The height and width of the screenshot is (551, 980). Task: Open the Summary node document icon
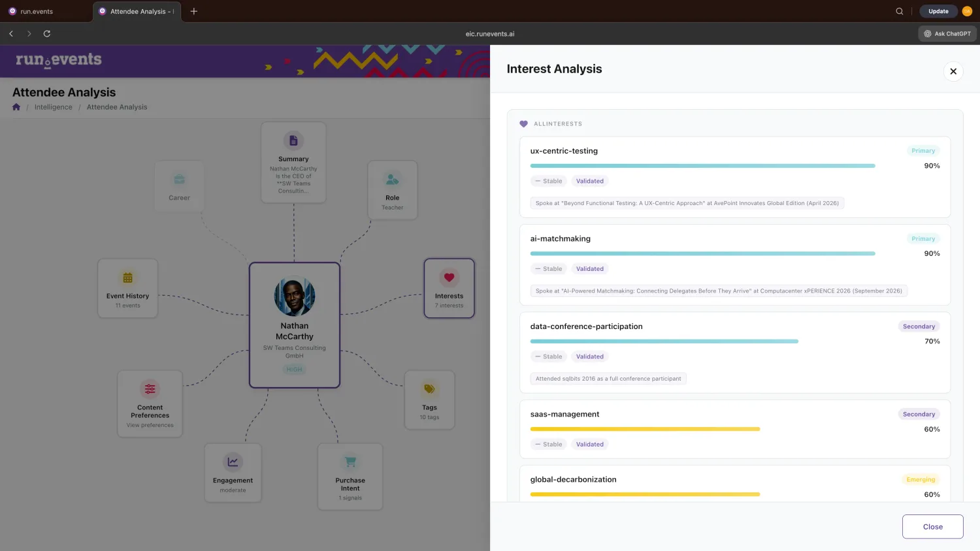pyautogui.click(x=293, y=141)
